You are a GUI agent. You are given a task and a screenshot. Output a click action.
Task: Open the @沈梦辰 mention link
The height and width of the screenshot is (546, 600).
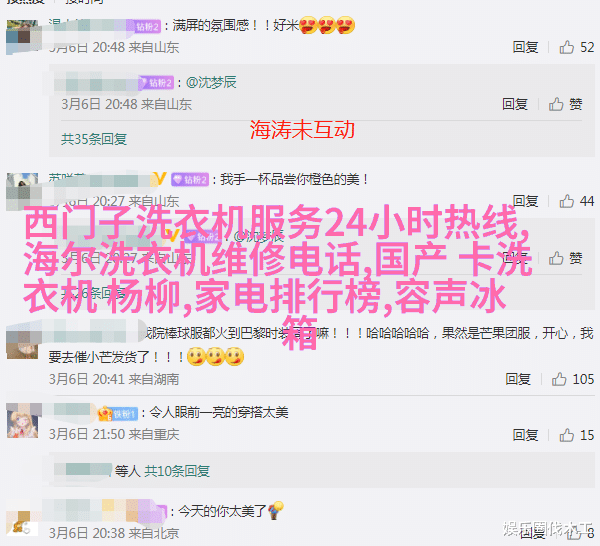[x=211, y=82]
